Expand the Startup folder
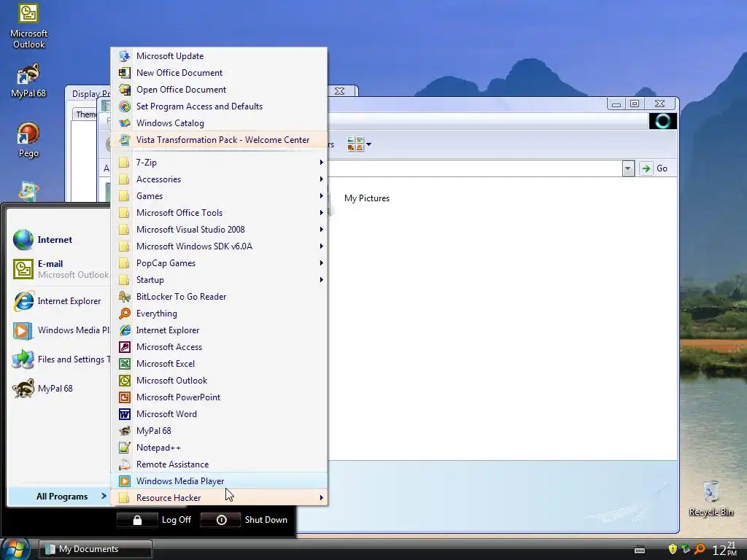Viewport: 747px width, 560px height. (219, 280)
